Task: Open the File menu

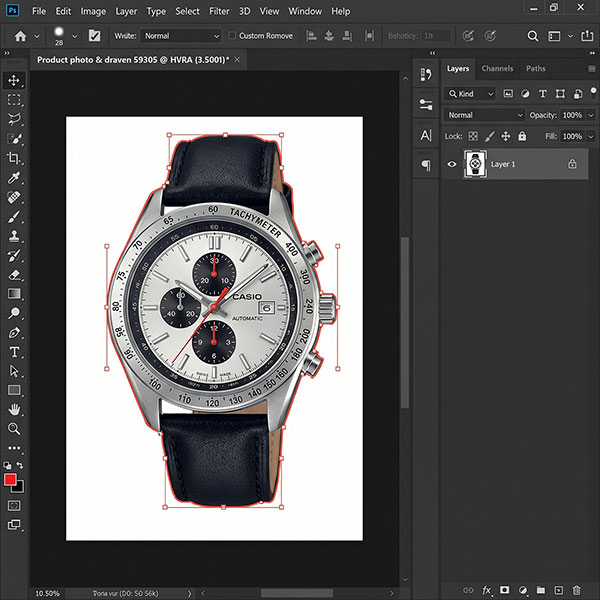Action: 39,11
